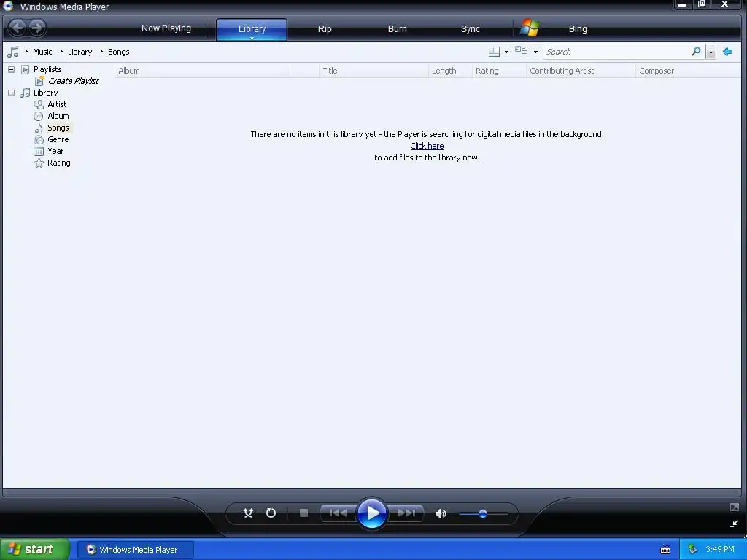Sort by the Composer column header

(x=688, y=71)
